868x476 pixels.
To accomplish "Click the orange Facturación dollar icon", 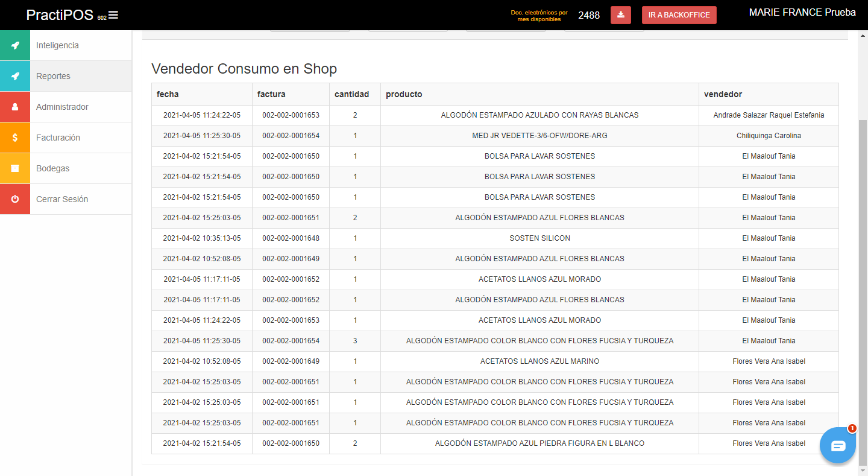I will (x=15, y=138).
